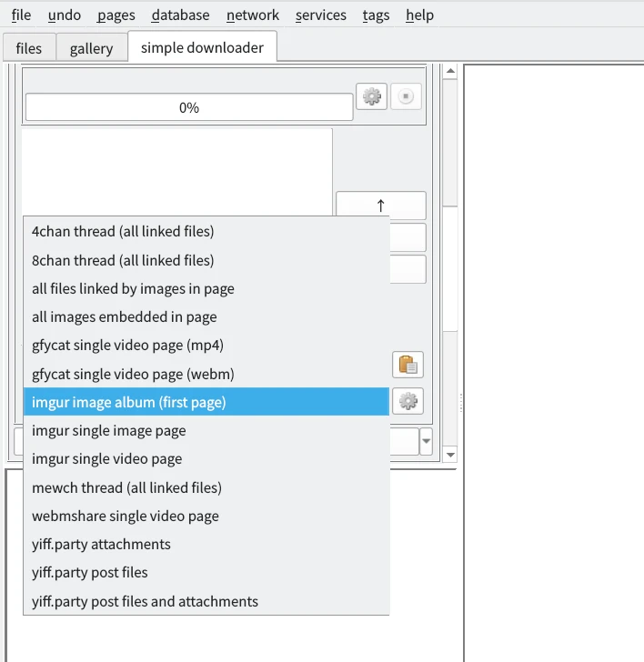Open the pages menu
Screen dimensions: 644x662
click(x=116, y=15)
